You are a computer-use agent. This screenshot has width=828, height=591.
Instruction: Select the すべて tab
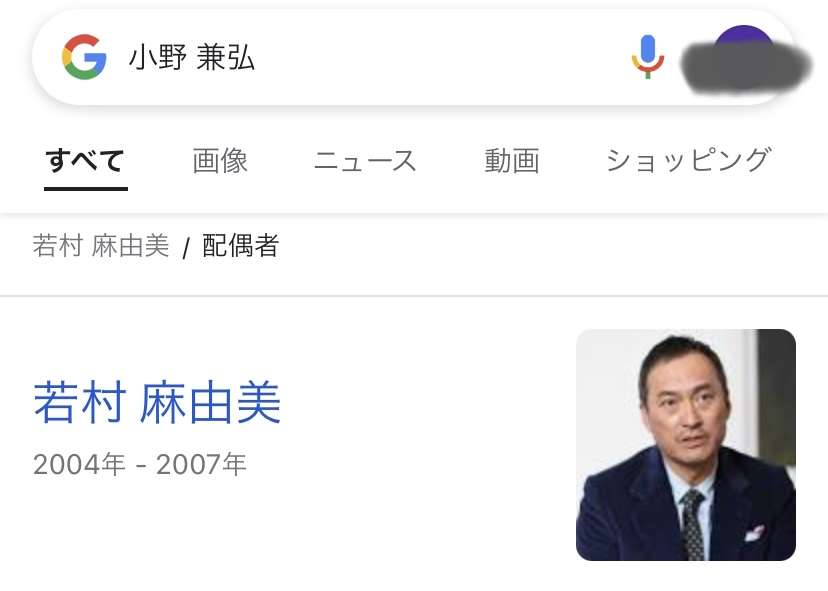(86, 161)
